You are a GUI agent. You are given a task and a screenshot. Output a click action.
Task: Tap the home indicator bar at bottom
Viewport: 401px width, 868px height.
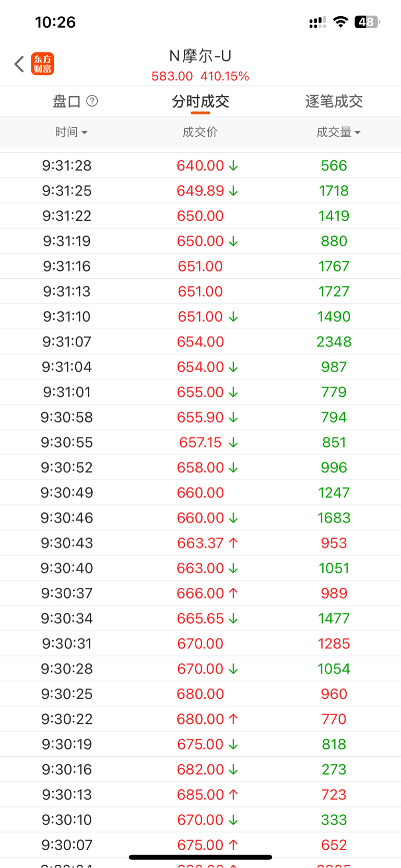pyautogui.click(x=200, y=857)
